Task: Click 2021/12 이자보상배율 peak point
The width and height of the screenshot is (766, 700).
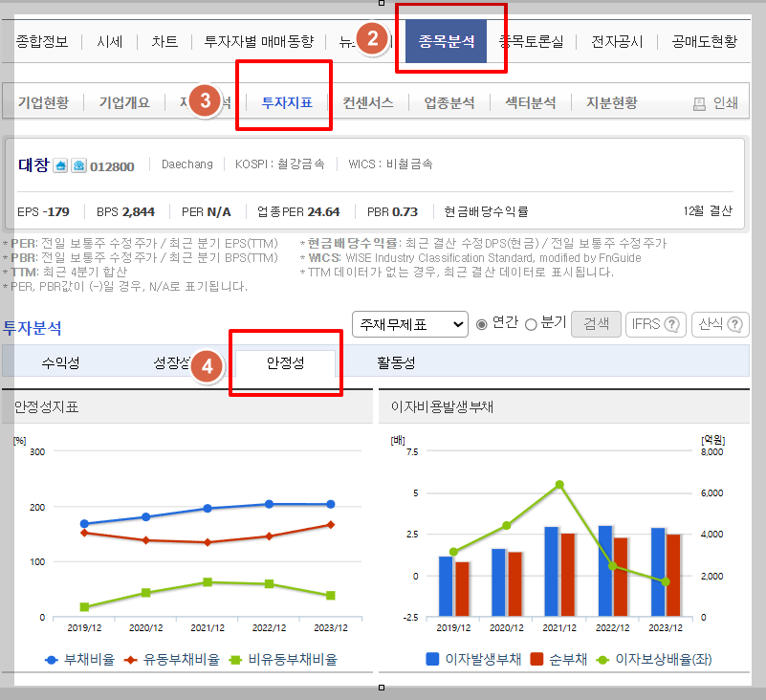Action: coord(559,485)
